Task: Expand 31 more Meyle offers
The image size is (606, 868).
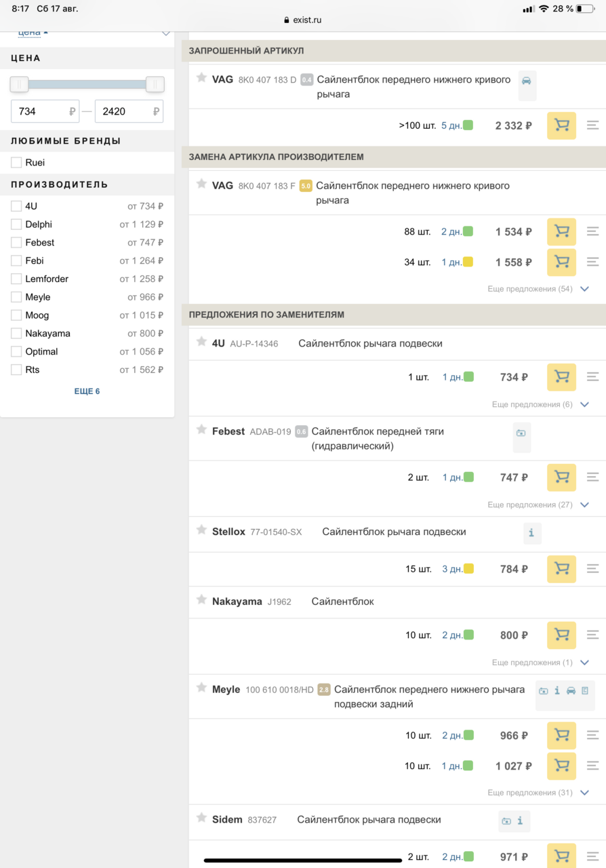Action: click(x=538, y=793)
